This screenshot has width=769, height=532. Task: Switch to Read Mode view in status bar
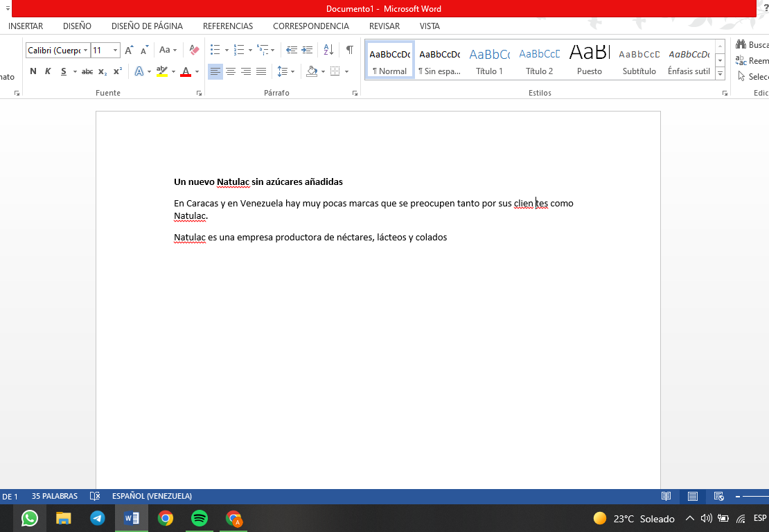tap(666, 496)
